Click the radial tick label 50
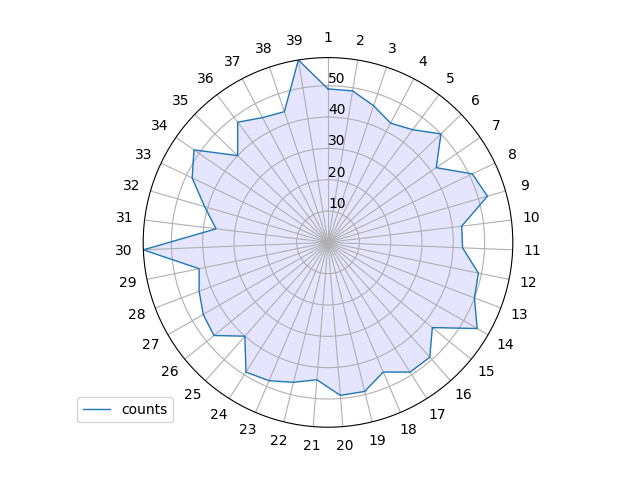640x480 pixels. pyautogui.click(x=336, y=78)
